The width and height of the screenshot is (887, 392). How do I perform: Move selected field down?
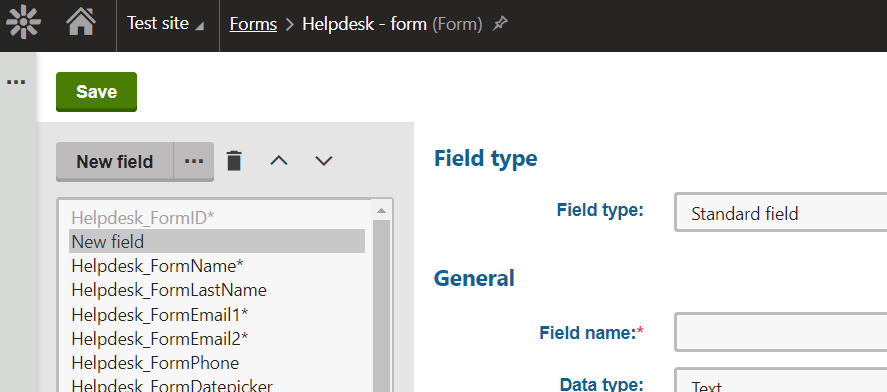coord(324,161)
